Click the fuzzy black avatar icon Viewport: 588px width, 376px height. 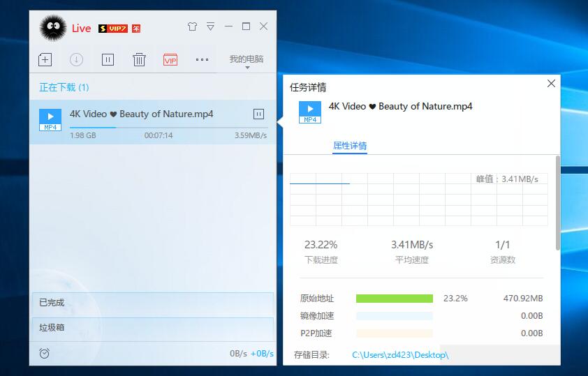click(x=53, y=28)
